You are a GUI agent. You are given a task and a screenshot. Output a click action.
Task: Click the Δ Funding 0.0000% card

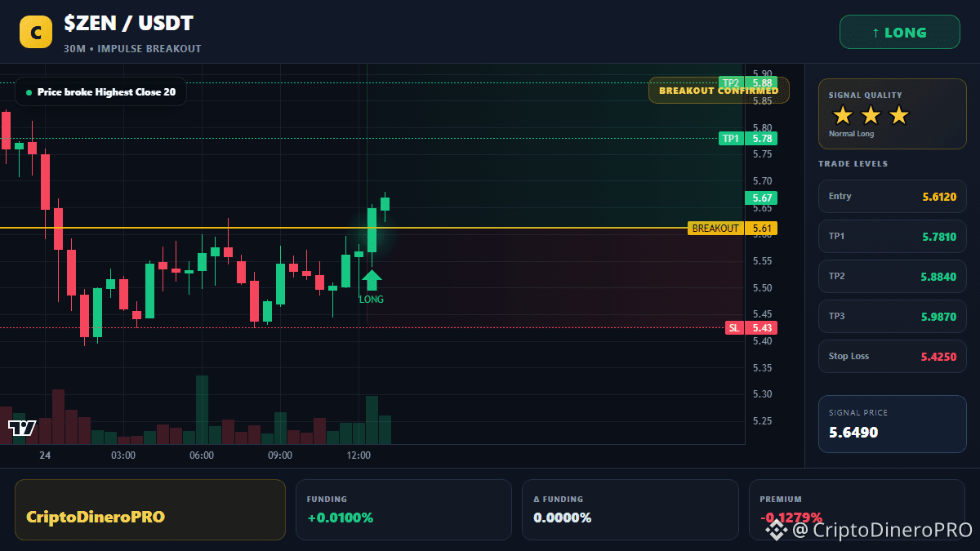(630, 509)
